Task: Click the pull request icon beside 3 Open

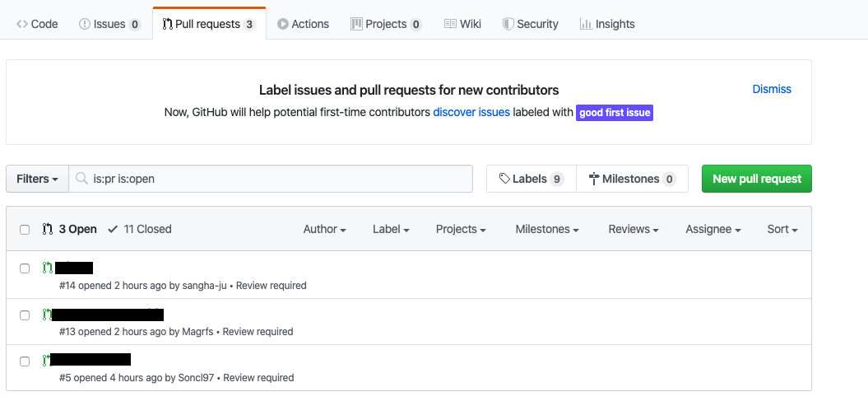Action: click(48, 229)
